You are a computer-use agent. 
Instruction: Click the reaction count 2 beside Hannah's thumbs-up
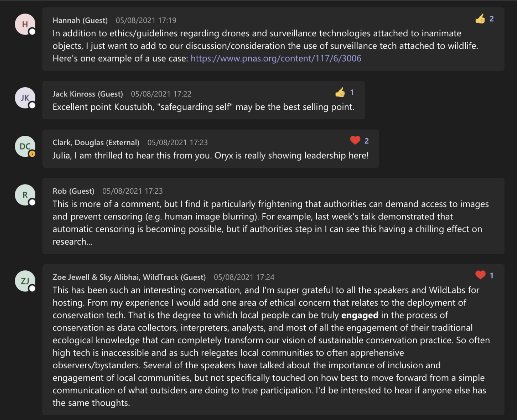coord(492,19)
